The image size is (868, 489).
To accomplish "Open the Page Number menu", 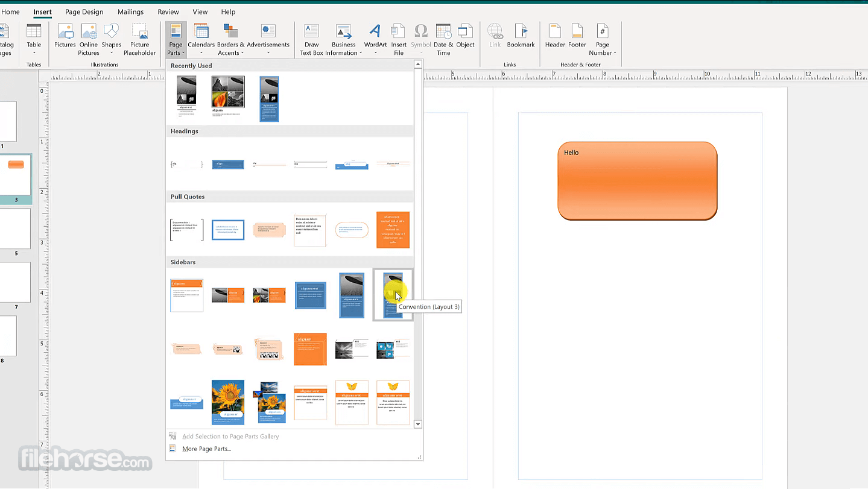I will 603,40.
